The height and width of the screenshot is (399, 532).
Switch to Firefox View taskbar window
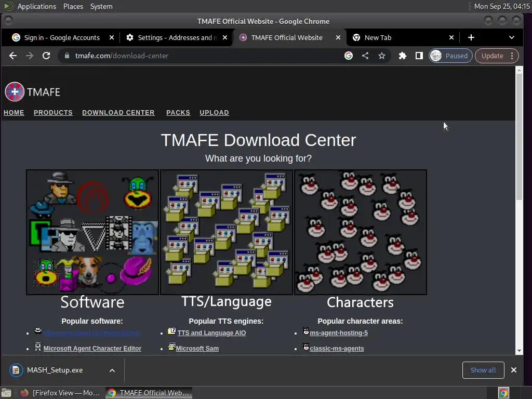pos(60,393)
